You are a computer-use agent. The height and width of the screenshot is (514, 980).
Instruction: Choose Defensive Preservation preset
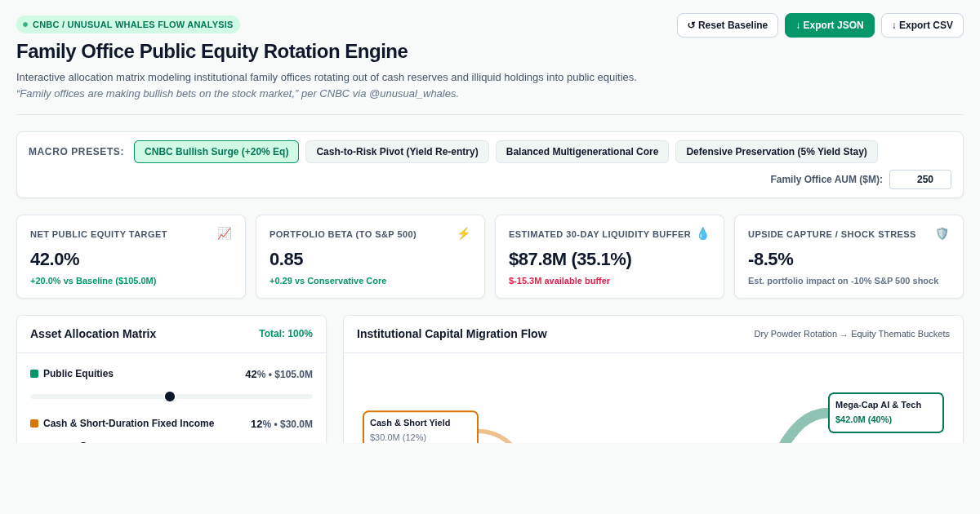tap(777, 152)
